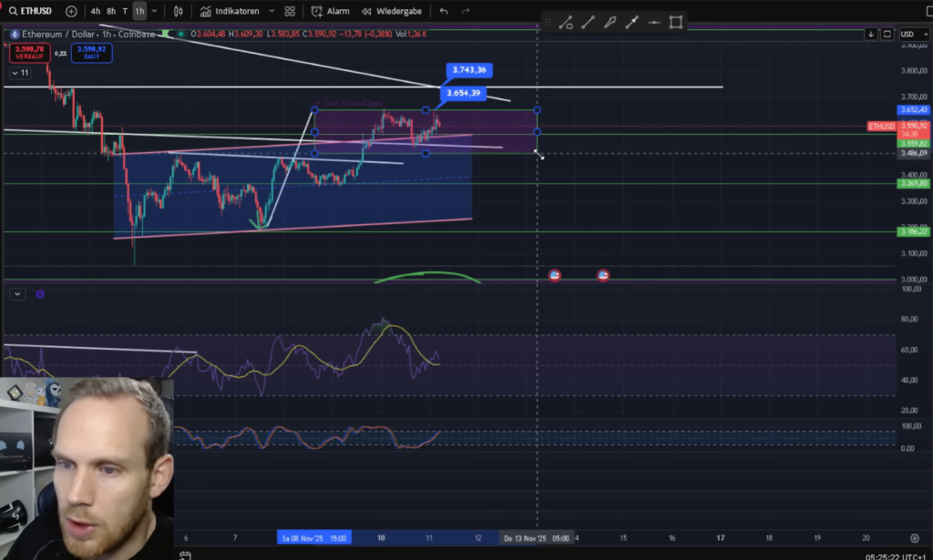The image size is (933, 560).
Task: Select the rectangle drawing tool
Action: coord(675,22)
